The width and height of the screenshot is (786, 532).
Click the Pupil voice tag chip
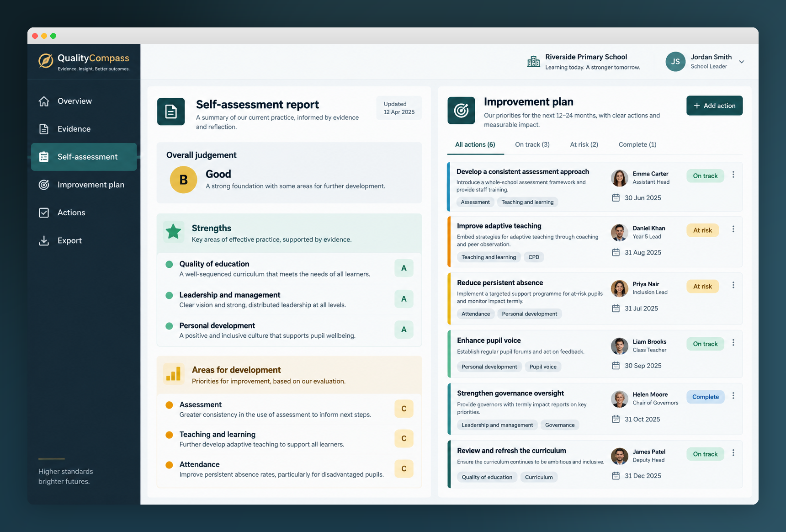(x=543, y=367)
